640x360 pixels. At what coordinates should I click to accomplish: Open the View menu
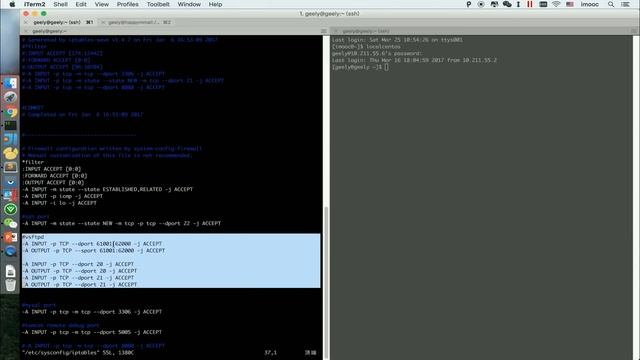point(102,4)
